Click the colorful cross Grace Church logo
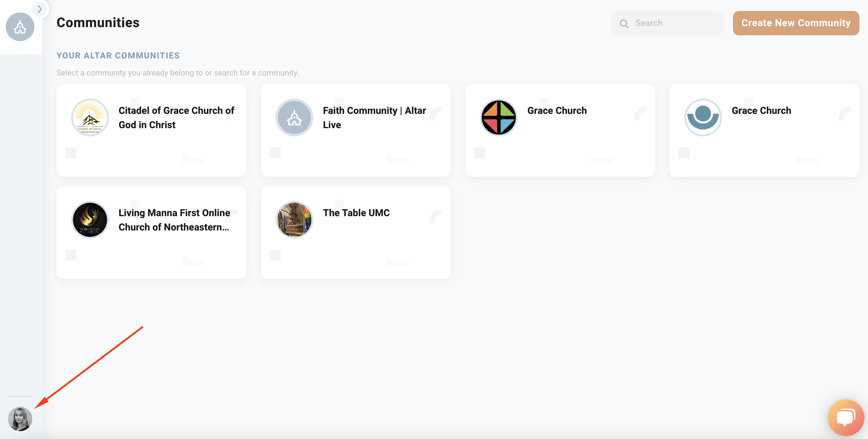 click(498, 118)
